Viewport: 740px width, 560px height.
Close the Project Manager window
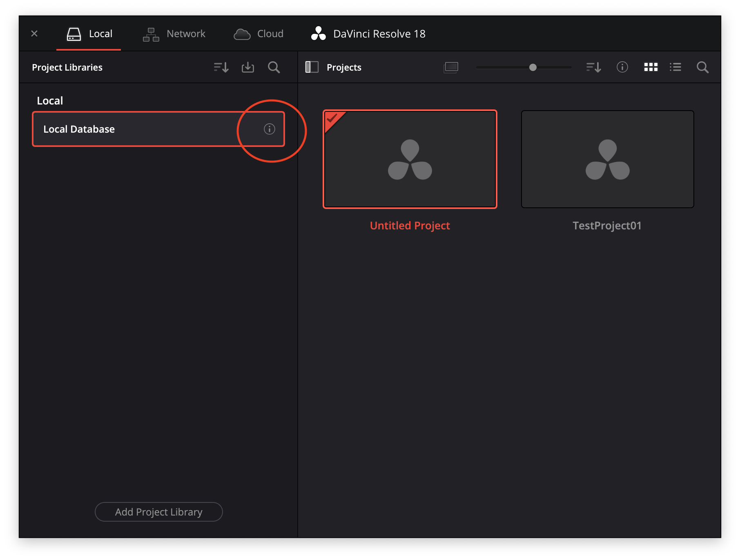[34, 33]
